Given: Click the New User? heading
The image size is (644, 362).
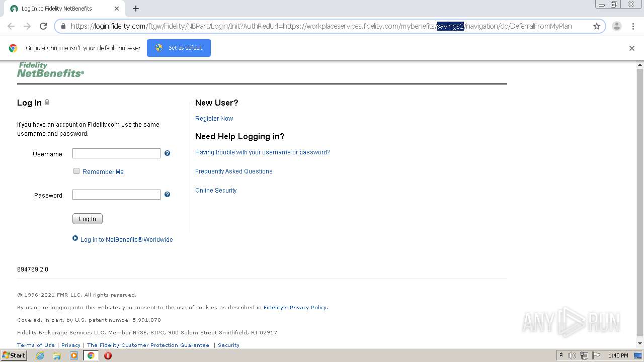Looking at the screenshot, I should (x=217, y=103).
